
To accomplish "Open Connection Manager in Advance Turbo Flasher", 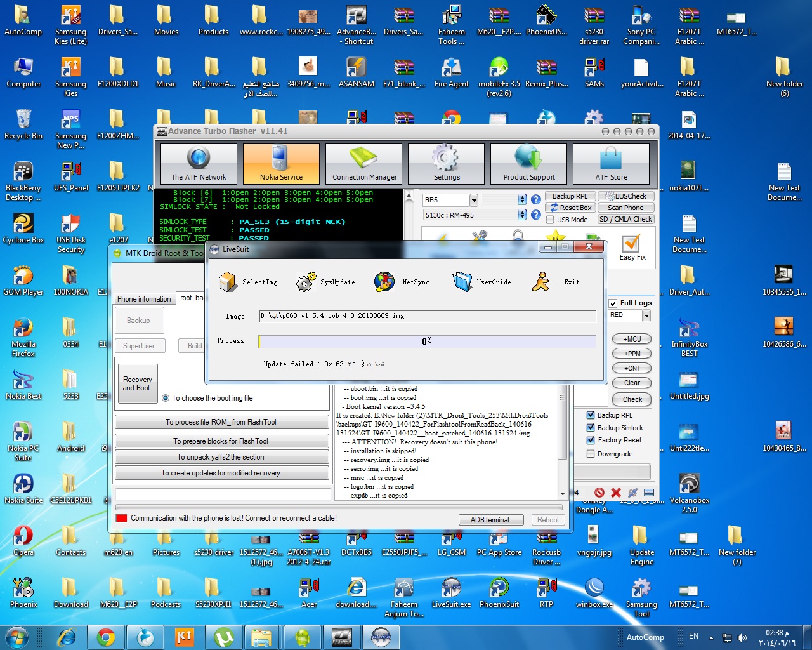I will (x=363, y=164).
